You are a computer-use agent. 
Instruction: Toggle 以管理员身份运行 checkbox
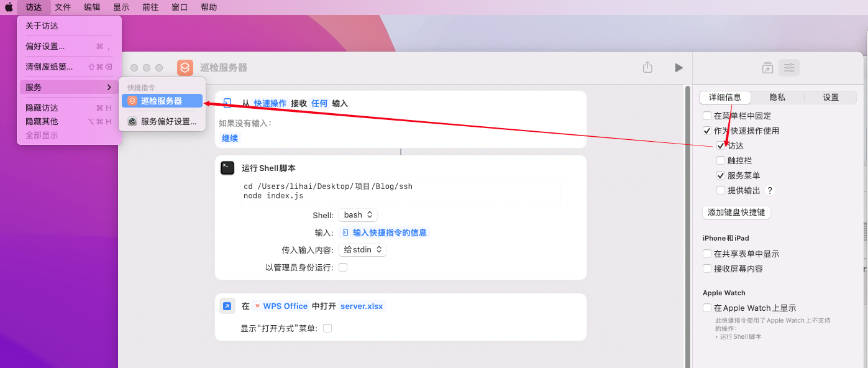pyautogui.click(x=343, y=267)
